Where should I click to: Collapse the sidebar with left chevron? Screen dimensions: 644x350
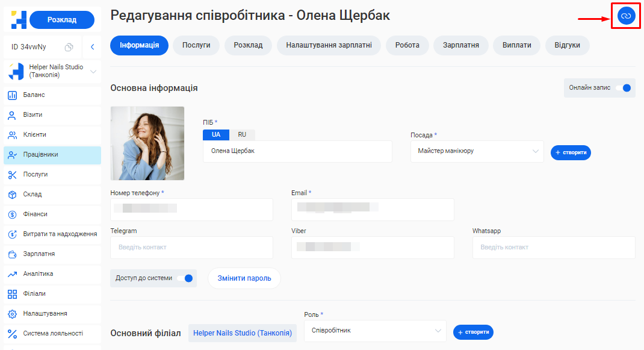tap(92, 47)
